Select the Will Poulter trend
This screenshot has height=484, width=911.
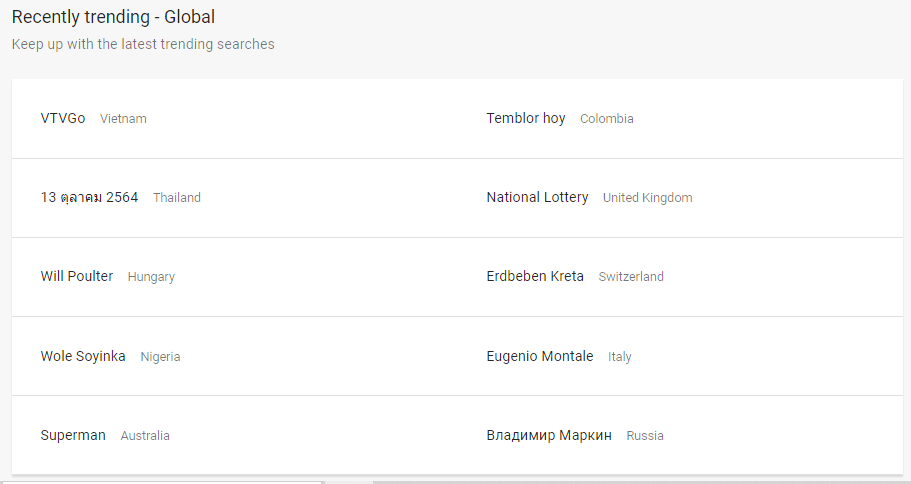pos(77,277)
